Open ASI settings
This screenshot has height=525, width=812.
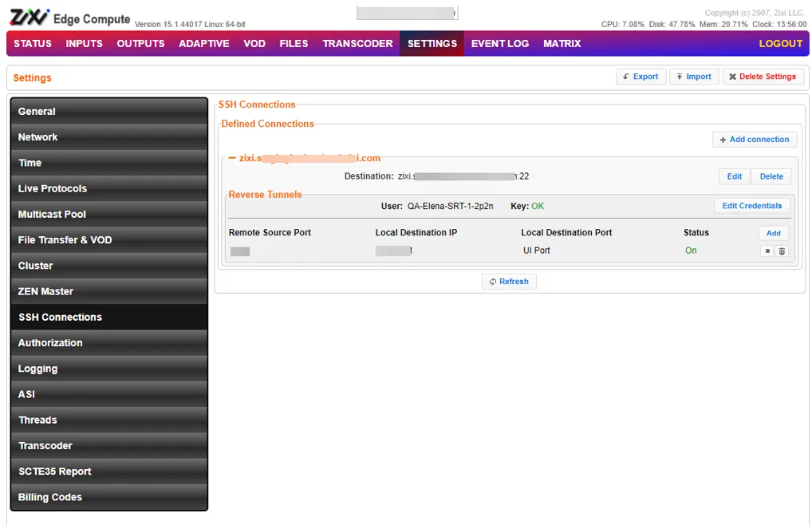[x=108, y=394]
